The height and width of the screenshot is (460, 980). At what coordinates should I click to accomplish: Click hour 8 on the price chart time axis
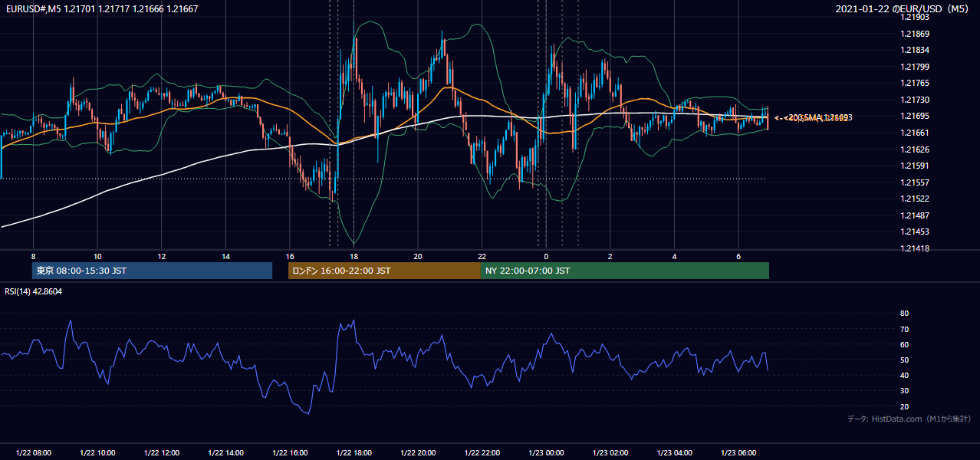point(33,256)
